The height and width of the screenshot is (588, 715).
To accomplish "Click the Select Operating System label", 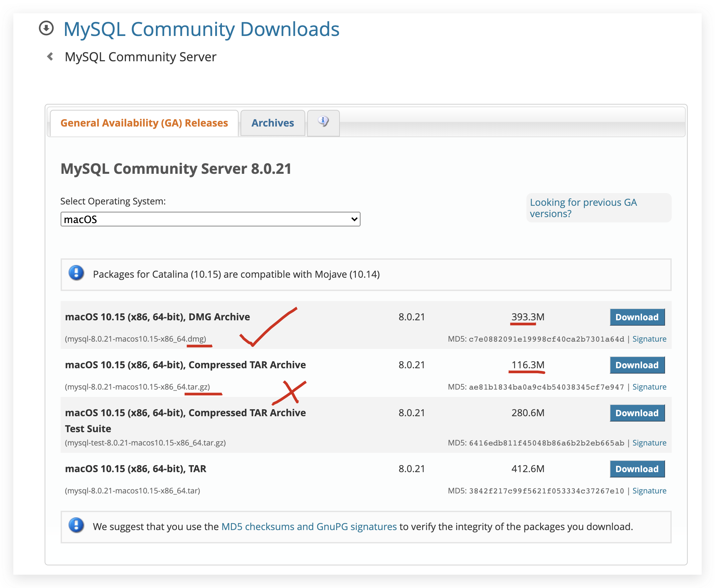I will (x=113, y=201).
